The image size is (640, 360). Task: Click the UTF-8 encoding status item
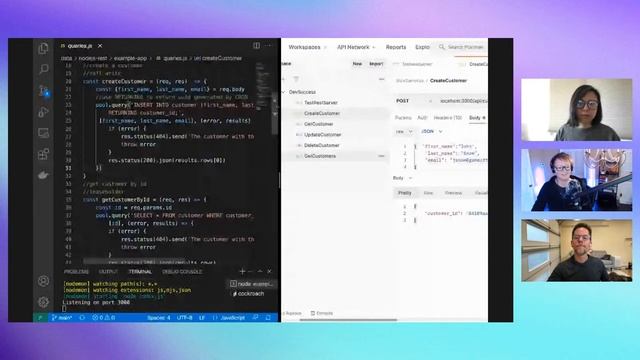tap(184, 318)
